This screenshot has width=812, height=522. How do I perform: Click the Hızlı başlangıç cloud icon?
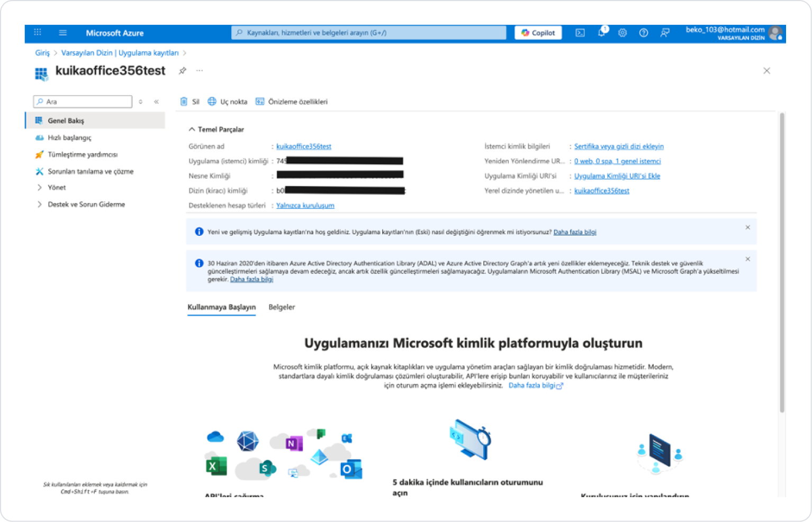click(39, 138)
